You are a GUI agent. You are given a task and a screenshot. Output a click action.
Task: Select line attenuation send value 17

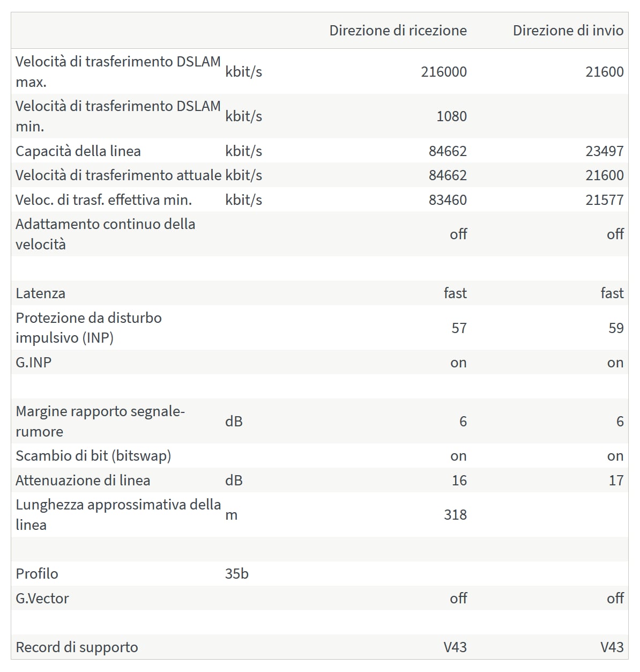click(x=616, y=481)
